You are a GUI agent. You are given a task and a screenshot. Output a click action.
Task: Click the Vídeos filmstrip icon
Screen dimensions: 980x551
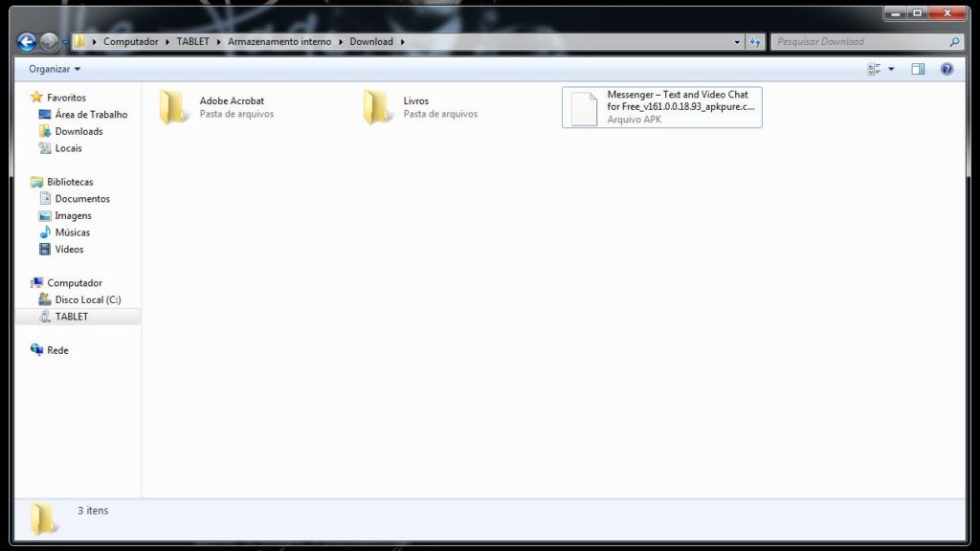click(45, 249)
